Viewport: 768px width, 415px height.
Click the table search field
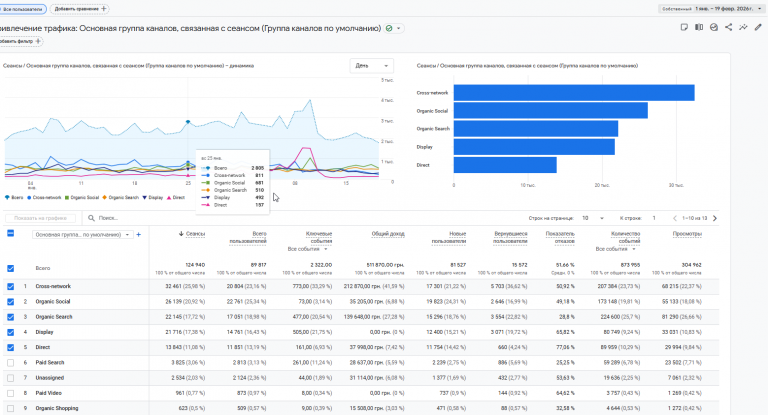tap(130, 217)
